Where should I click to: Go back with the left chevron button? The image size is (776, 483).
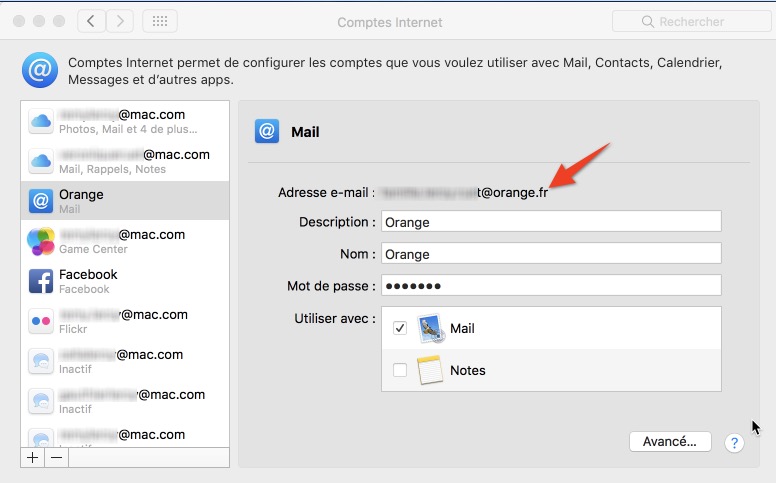91,21
